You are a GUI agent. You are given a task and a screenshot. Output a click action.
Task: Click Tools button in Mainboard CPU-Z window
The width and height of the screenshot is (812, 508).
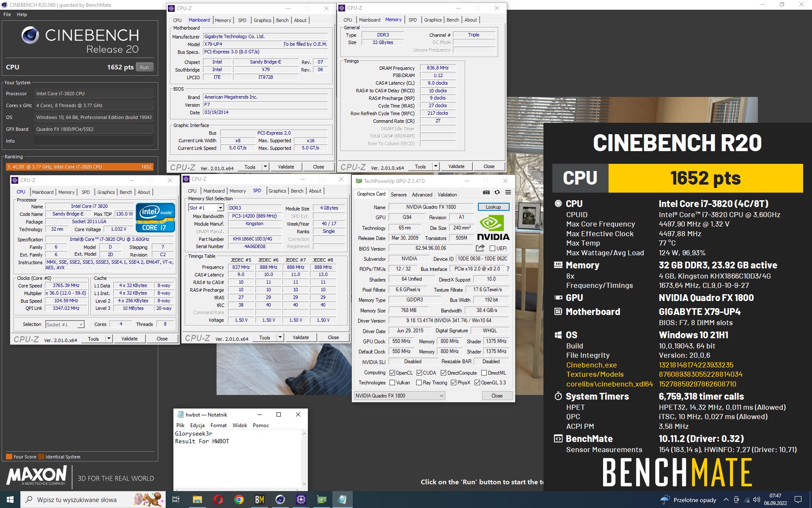point(250,167)
